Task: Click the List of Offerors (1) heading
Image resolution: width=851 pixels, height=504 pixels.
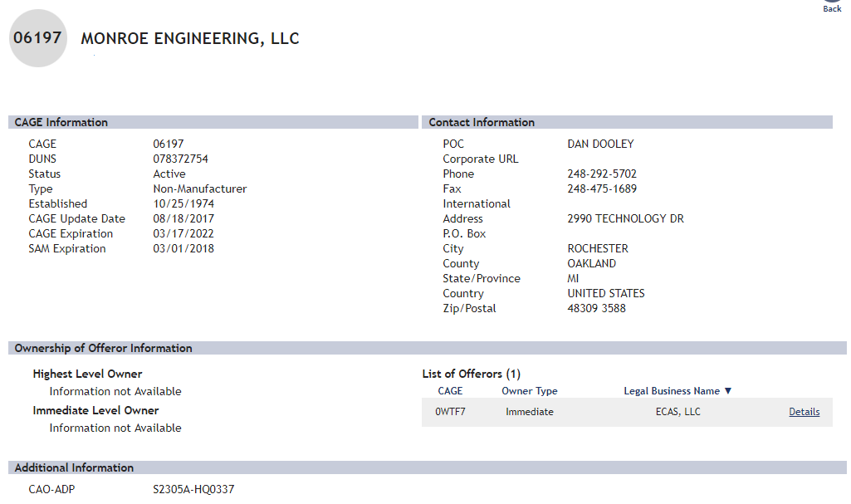Action: [x=472, y=374]
